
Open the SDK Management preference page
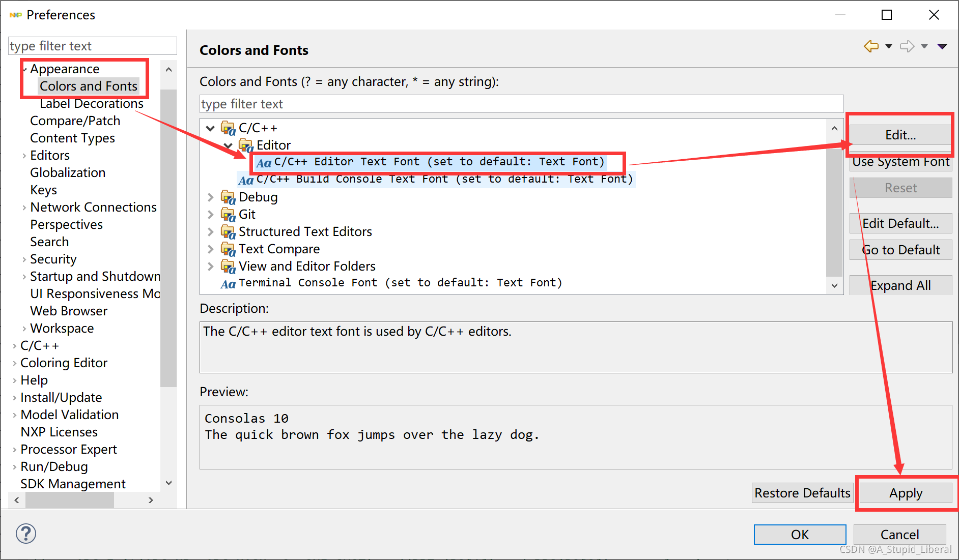point(73,484)
